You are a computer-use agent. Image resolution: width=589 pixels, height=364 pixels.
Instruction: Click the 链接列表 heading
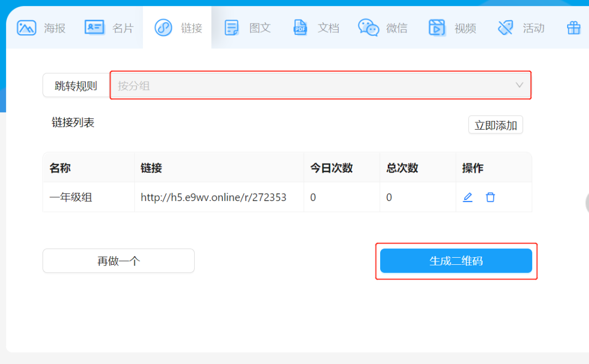73,123
